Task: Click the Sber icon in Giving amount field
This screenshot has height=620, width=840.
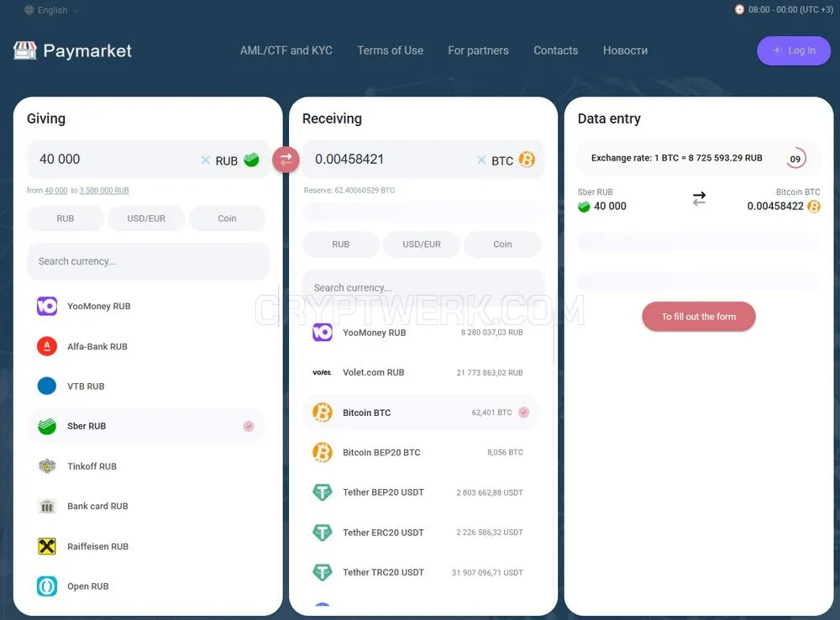Action: pos(251,160)
